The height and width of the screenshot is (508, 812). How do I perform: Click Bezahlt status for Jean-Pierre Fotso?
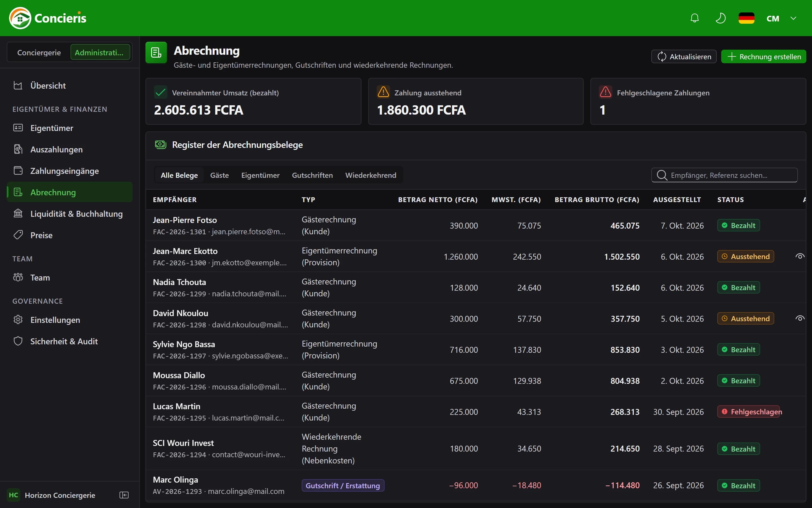pos(738,225)
